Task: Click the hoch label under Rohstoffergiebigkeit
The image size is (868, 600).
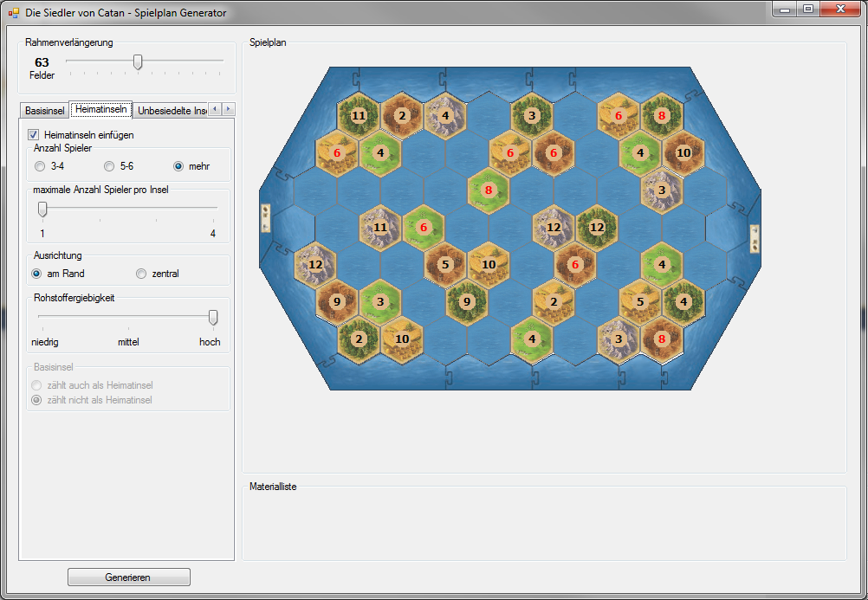Action: click(210, 342)
